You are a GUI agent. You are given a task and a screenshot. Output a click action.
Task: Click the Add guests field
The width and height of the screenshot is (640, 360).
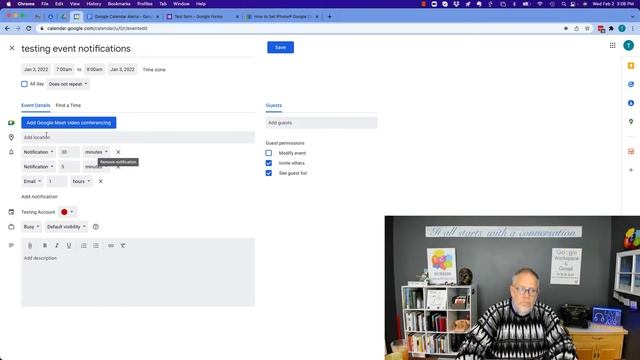321,123
